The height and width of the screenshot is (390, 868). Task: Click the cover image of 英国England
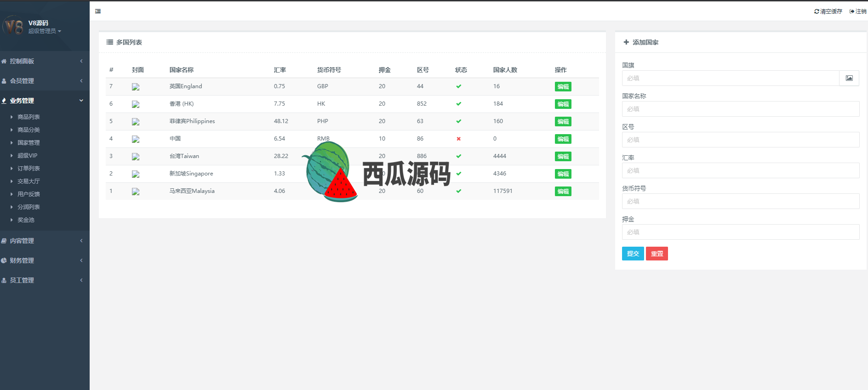click(x=136, y=87)
